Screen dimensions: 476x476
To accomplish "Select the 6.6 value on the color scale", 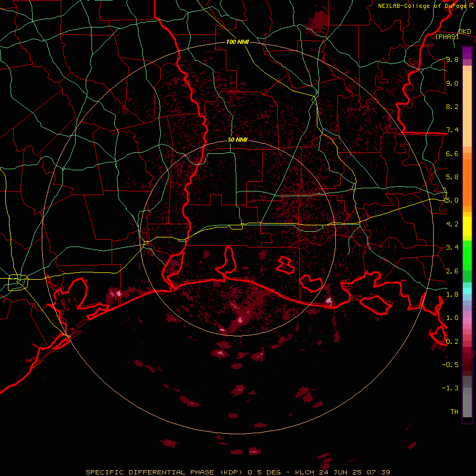I will [452, 153].
